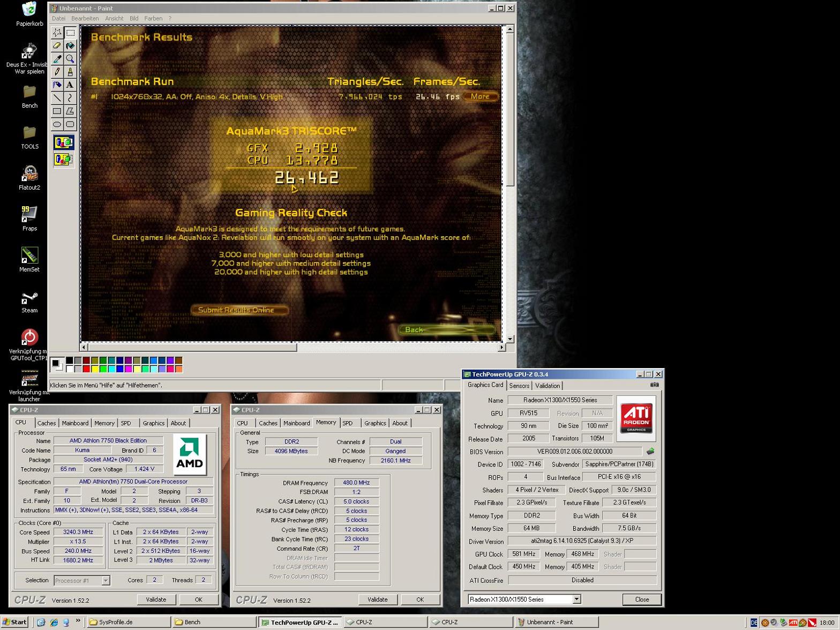The image size is (840, 630).
Task: Expand the Radeon X1300/X1550 Series card dropdown
Action: tap(576, 599)
